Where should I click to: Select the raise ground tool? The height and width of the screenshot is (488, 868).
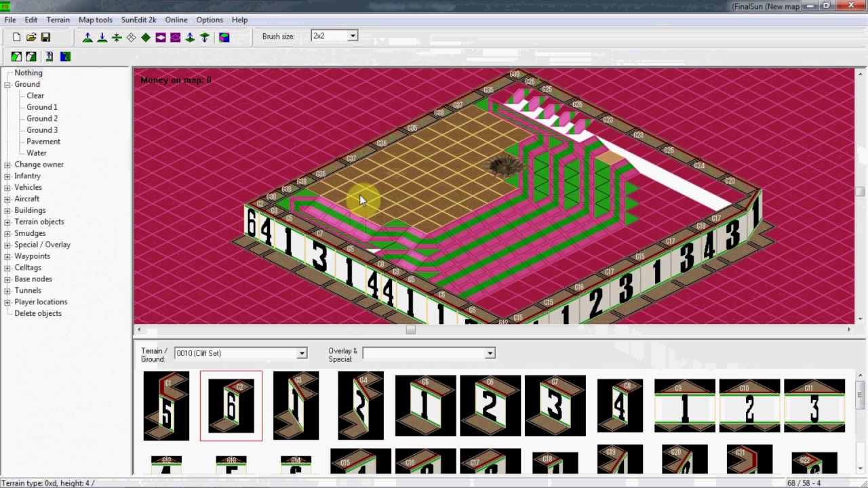87,37
